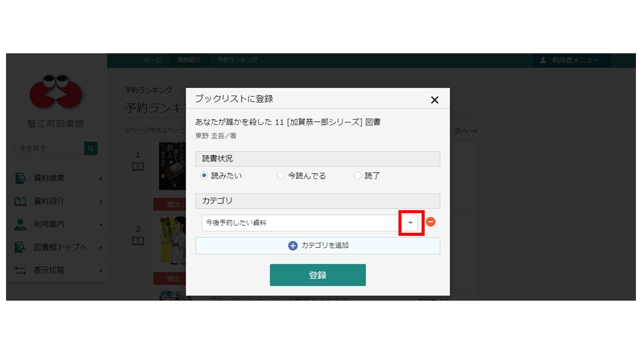This screenshot has width=644, height=362.
Task: Remove category with orange minus icon
Action: tap(431, 222)
